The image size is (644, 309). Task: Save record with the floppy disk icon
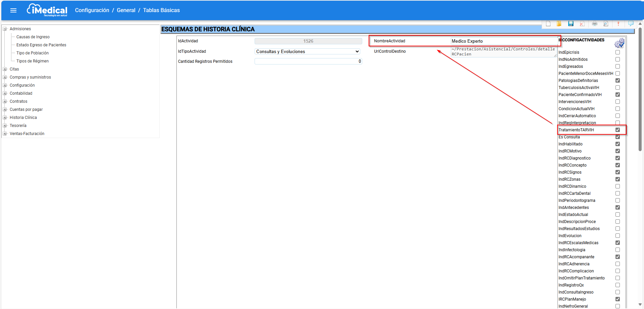[x=571, y=24]
